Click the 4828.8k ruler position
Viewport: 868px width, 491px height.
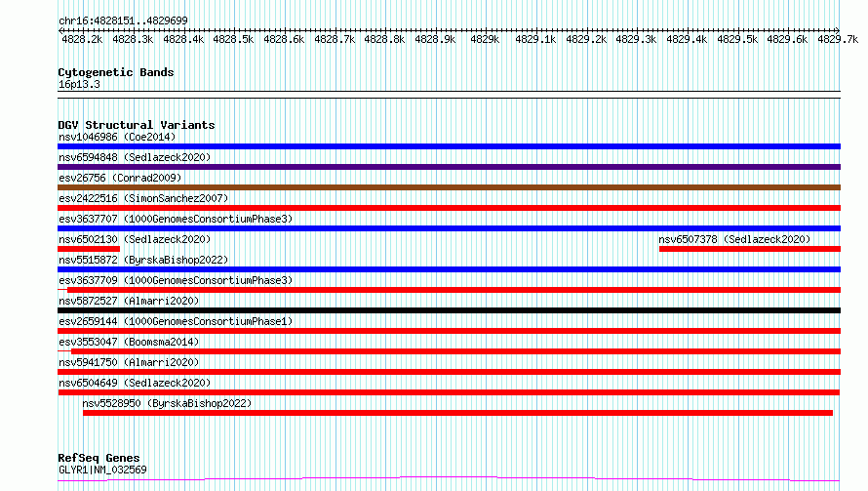pos(384,39)
